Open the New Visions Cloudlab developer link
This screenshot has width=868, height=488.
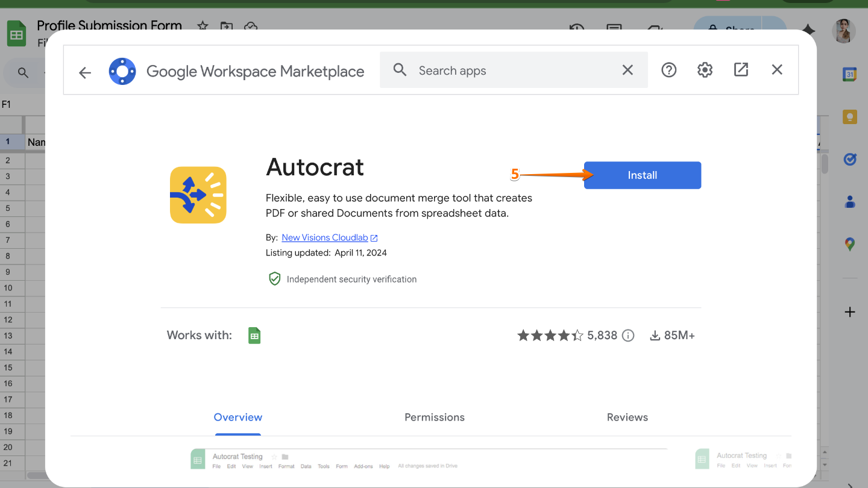coord(325,237)
